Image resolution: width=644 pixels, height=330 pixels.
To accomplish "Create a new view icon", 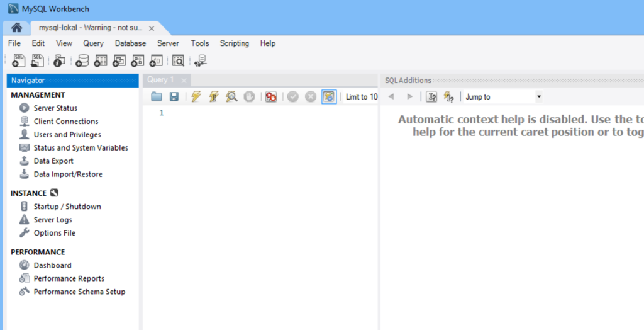I will point(119,60).
